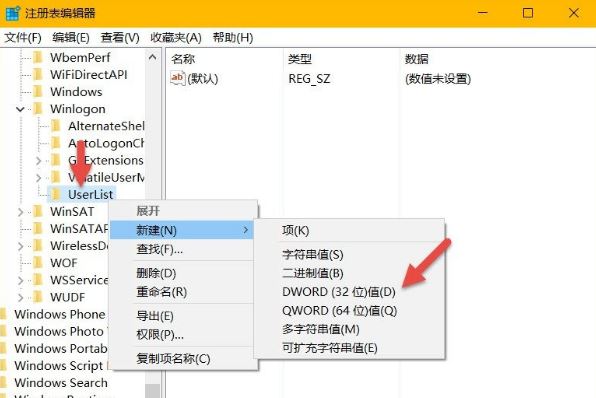Click the Registry Editor app icon in title bar
Viewport: 596px width, 398px height.
tap(13, 13)
